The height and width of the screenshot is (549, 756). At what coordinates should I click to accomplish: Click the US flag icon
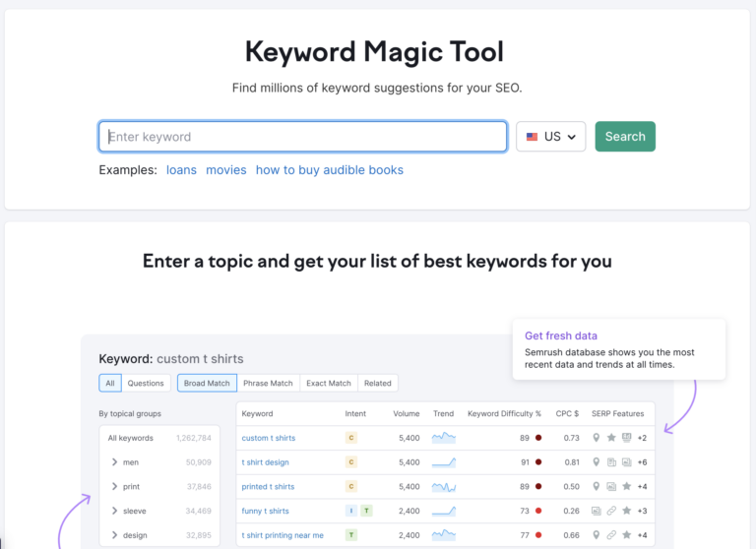click(x=532, y=137)
